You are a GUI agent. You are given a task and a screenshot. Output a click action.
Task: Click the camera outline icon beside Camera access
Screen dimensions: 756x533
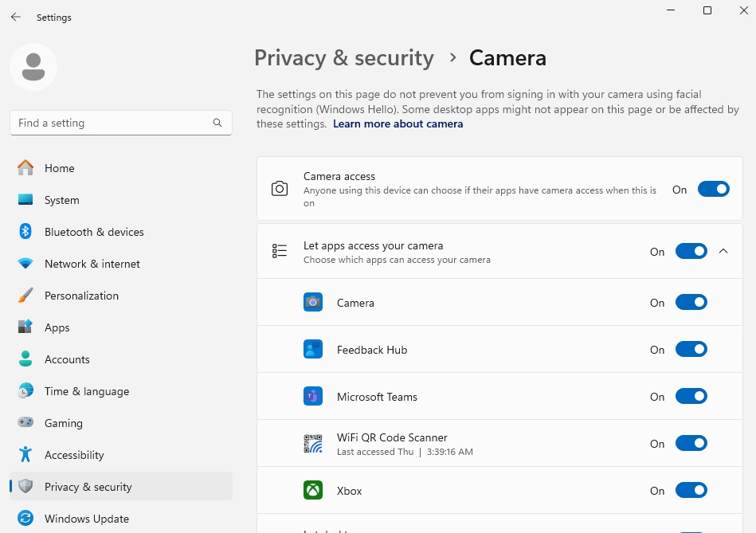tap(280, 189)
